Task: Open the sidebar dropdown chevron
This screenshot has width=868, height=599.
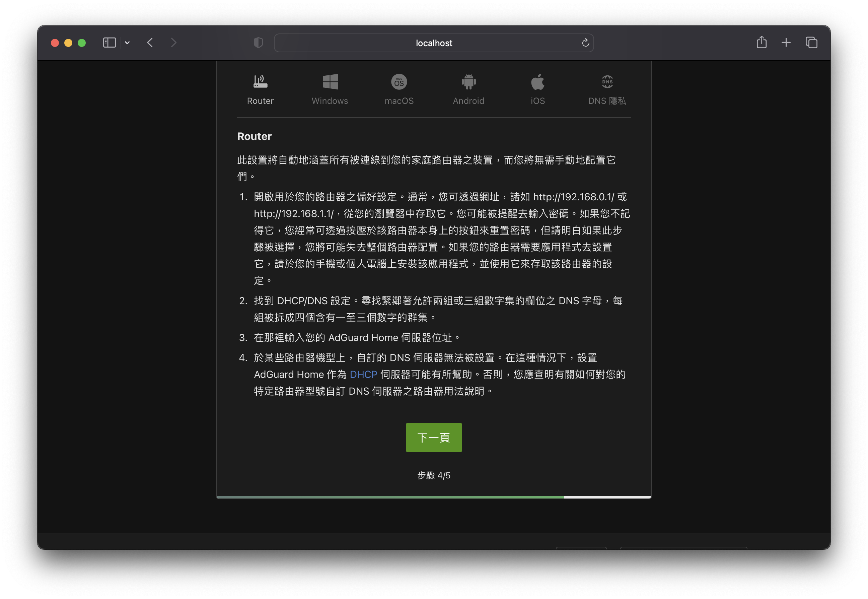Action: tap(127, 43)
